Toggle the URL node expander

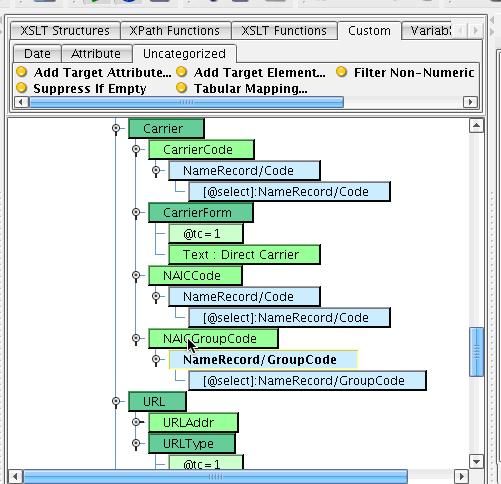116,401
